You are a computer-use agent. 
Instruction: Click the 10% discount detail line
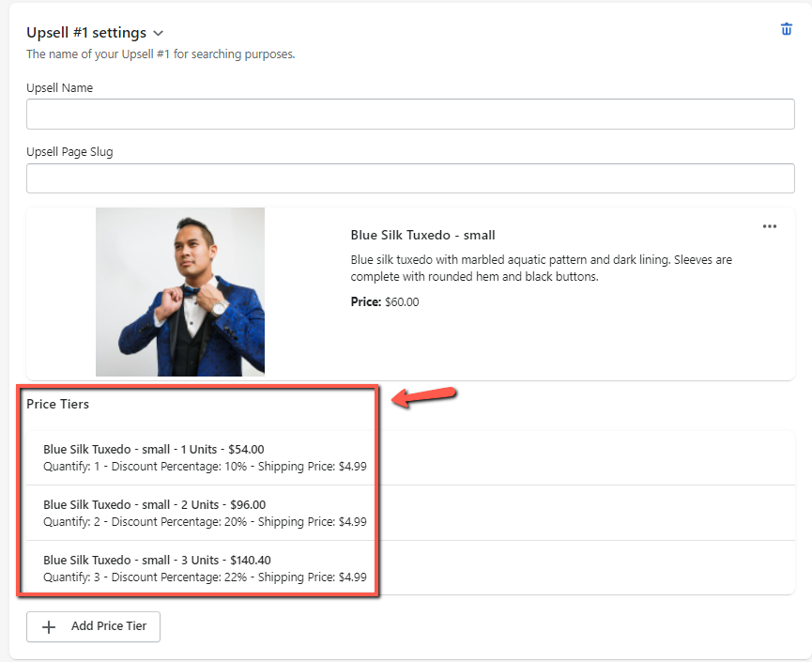205,466
